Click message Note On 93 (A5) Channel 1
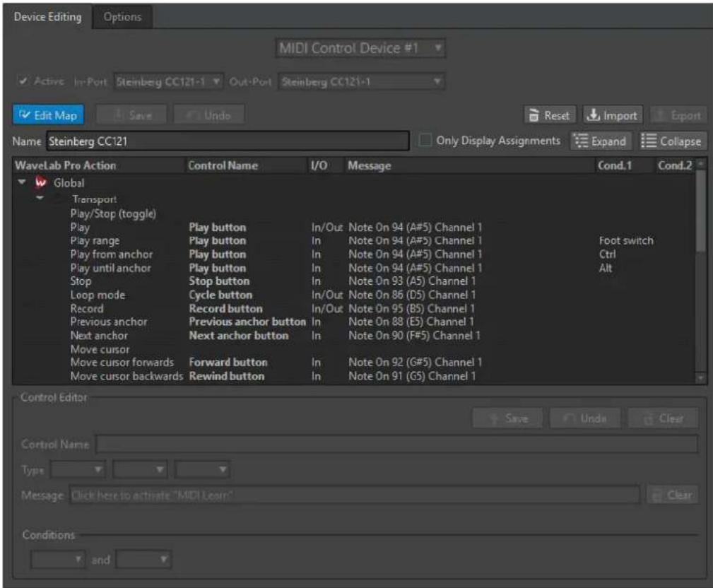Screen dimensions: 713x588 (412, 281)
